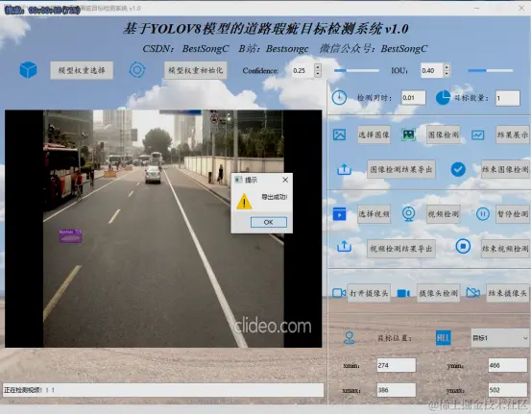This screenshot has width=532, height=415.
Task: Click the blue cube model icon
Action: pos(28,70)
